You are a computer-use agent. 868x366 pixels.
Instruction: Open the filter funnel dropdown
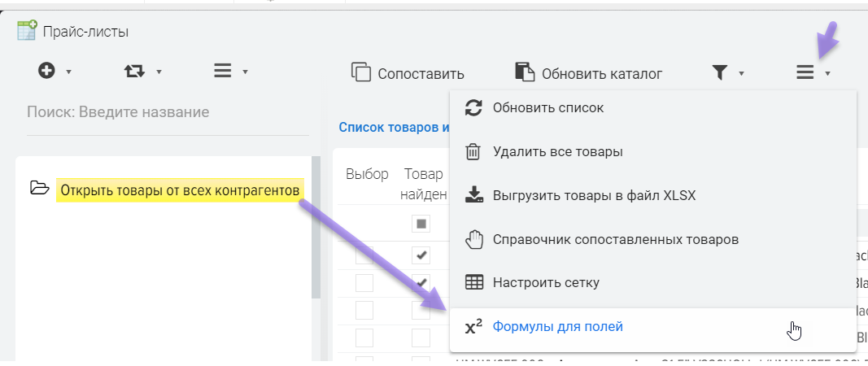pos(720,73)
